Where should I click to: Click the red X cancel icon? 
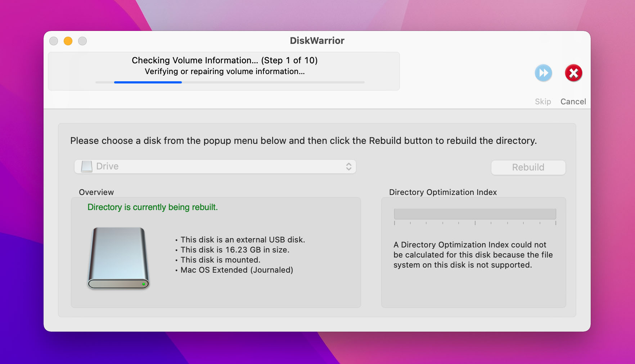point(573,73)
